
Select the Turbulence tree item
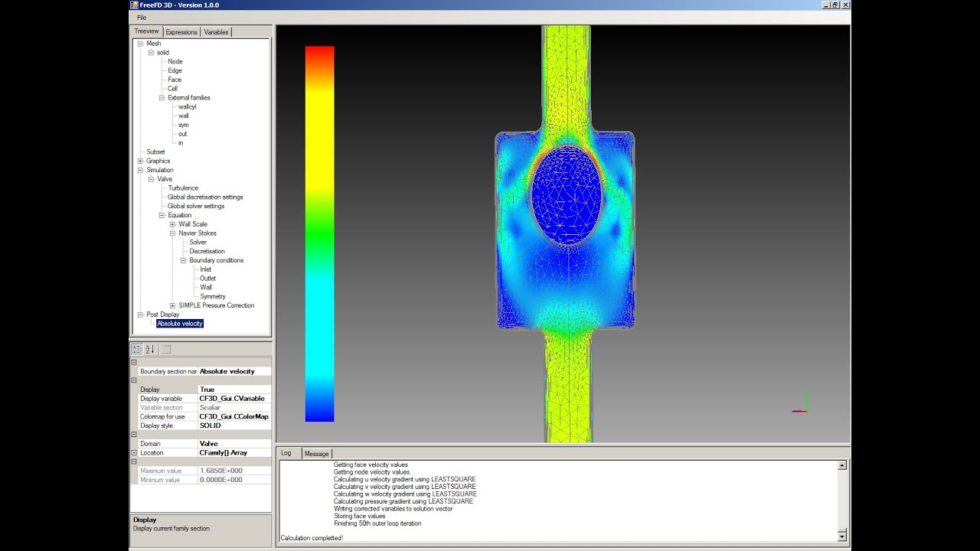point(183,188)
